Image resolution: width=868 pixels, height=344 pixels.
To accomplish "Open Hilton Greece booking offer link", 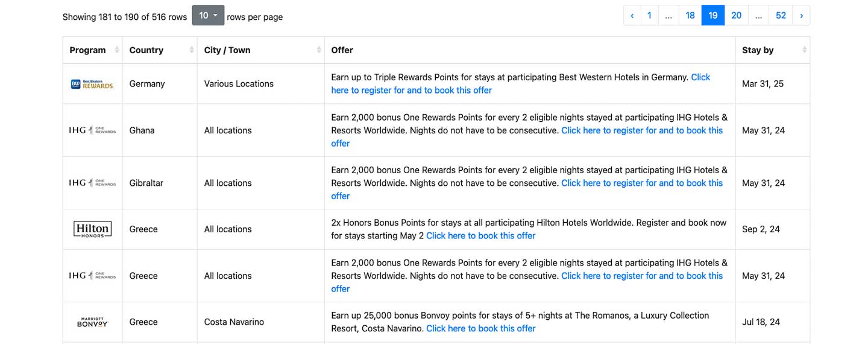I will pos(480,236).
